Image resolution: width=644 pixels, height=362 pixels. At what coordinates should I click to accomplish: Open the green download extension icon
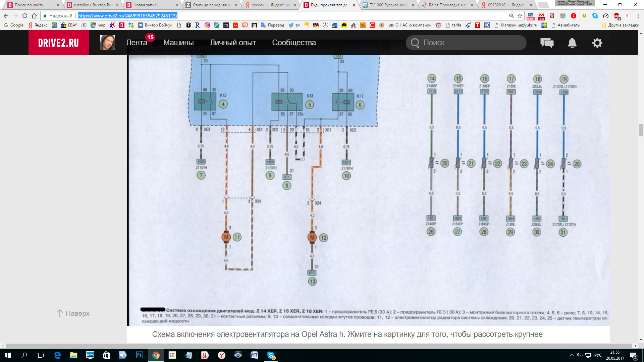pyautogui.click(x=584, y=16)
